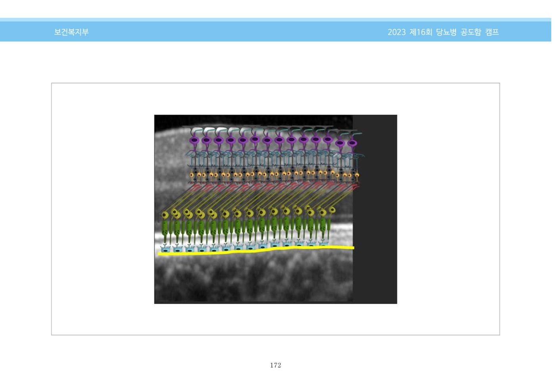
Task: Click the leftmost yellow-green photoreceptor nucleus
Action: [x=165, y=215]
